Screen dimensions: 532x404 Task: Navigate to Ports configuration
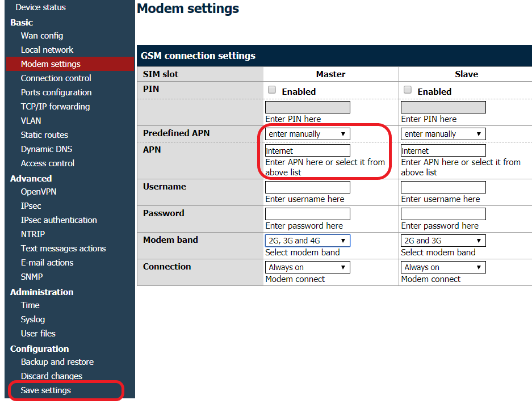point(56,92)
